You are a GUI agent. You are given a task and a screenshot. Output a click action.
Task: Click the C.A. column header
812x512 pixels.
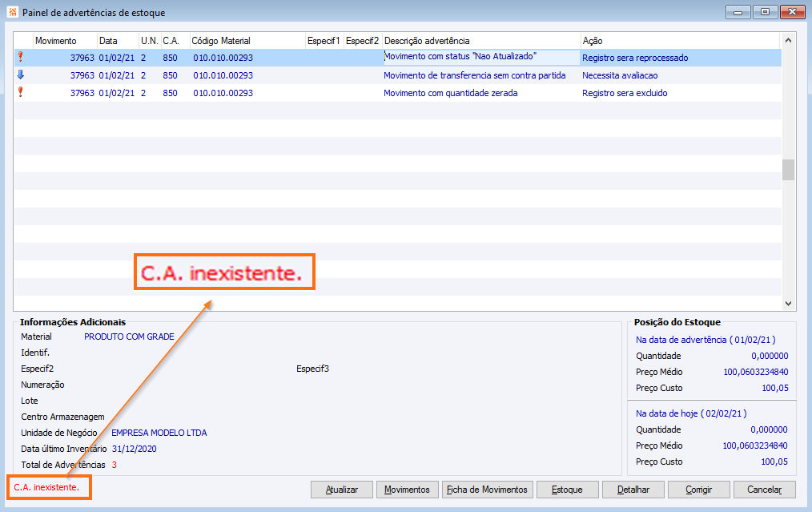click(x=175, y=41)
